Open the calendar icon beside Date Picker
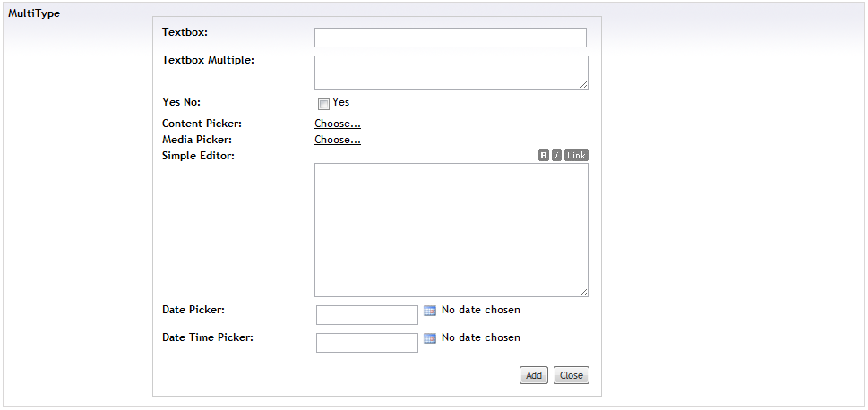868x410 pixels. 430,311
